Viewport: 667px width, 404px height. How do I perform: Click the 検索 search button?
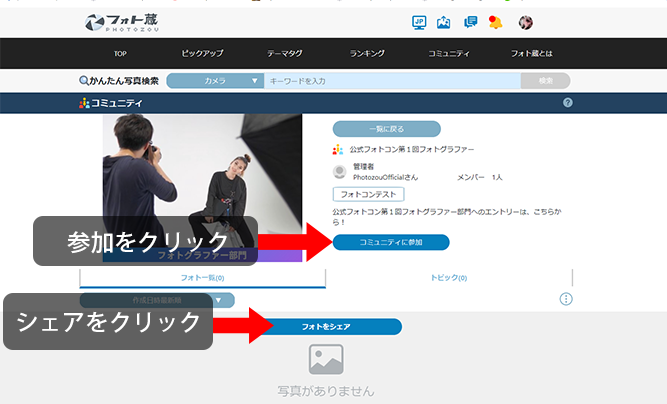[546, 81]
